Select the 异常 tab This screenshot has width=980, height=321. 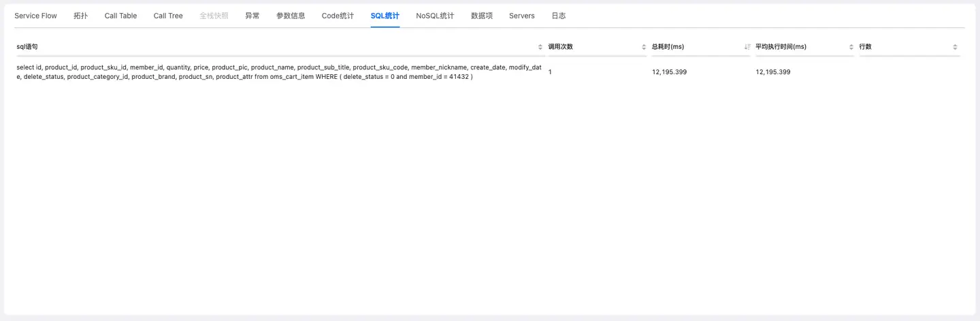click(252, 16)
